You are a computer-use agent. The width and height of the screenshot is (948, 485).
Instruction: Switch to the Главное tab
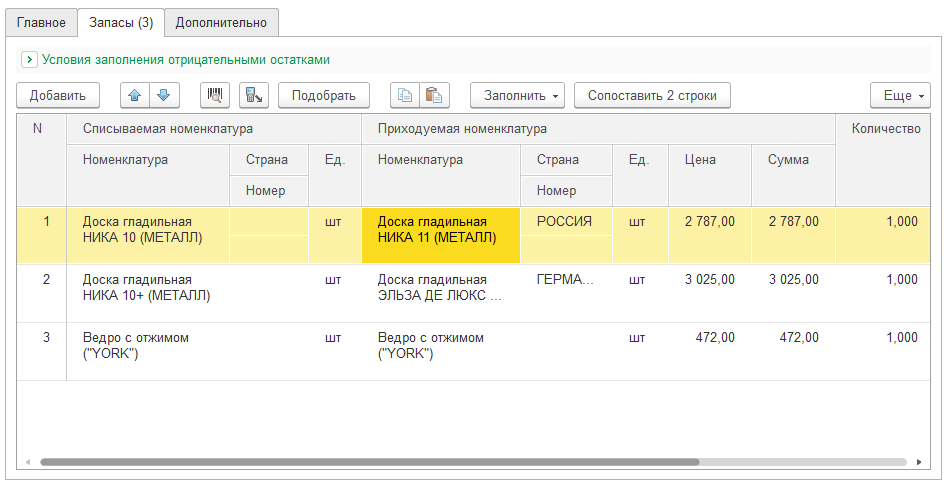41,23
